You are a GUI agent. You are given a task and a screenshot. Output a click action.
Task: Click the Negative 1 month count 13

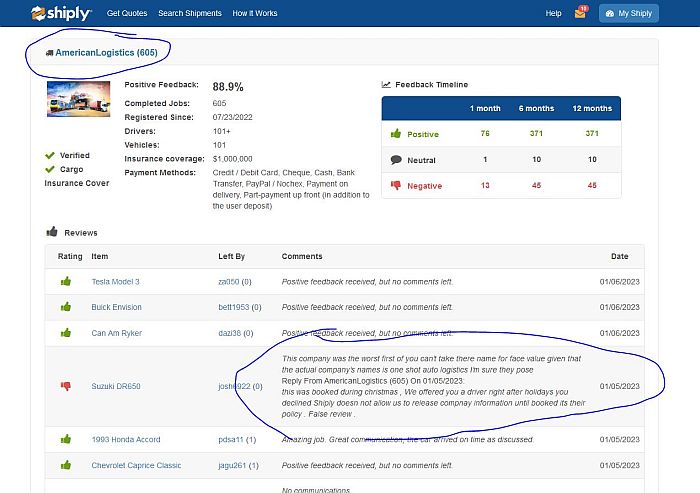(x=485, y=185)
